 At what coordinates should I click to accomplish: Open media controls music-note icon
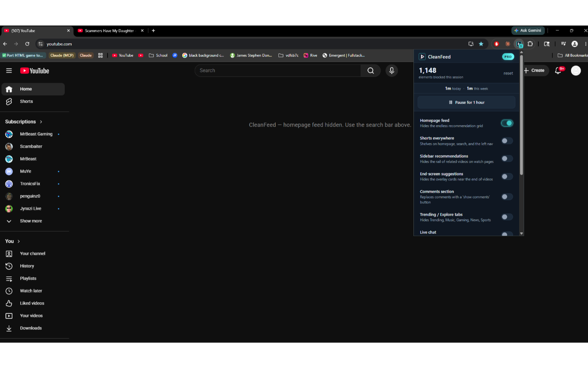pyautogui.click(x=563, y=44)
